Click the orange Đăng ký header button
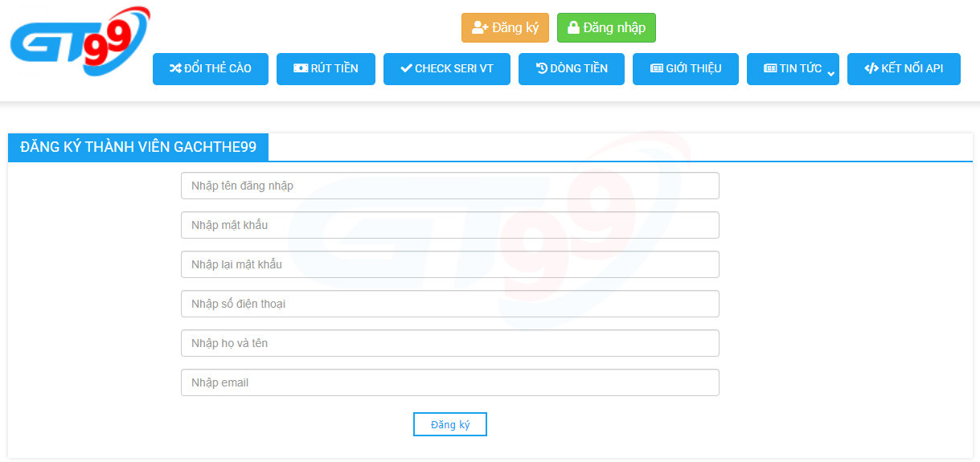980x462 pixels. point(505,28)
